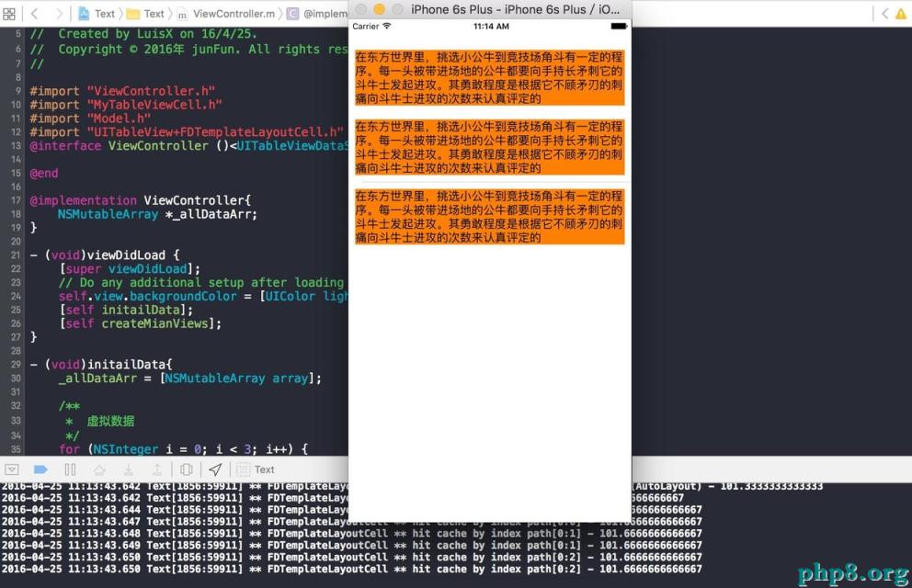
Task: Pause execution with the pause icon
Action: (70, 469)
